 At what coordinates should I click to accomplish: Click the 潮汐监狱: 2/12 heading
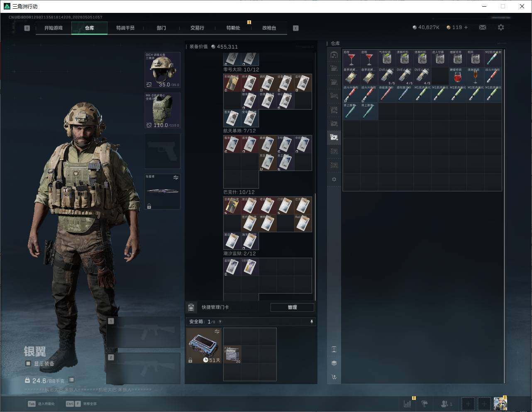coord(239,254)
